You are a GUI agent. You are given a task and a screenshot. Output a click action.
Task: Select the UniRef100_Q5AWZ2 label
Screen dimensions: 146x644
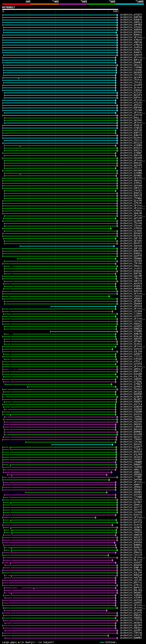(x=131, y=530)
